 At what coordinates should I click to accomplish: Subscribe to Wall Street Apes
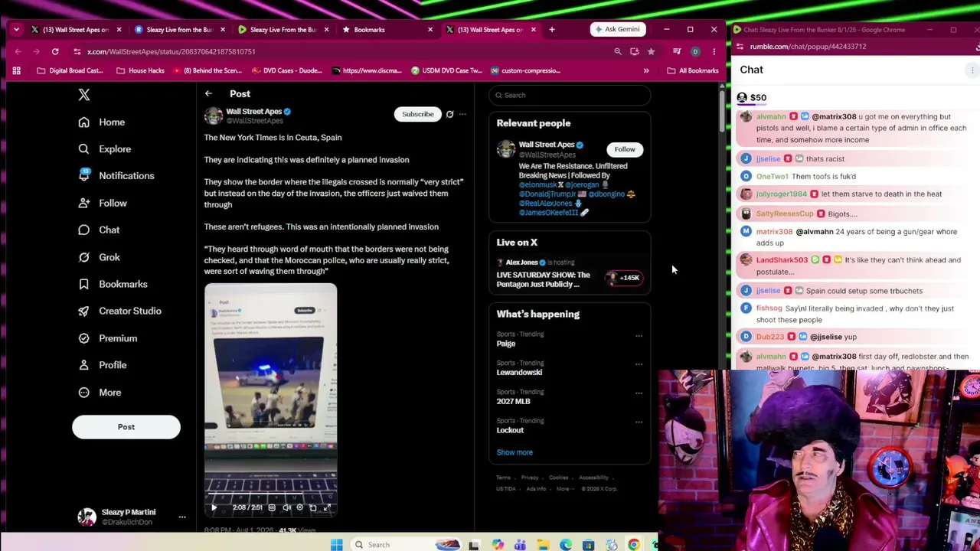pyautogui.click(x=418, y=115)
